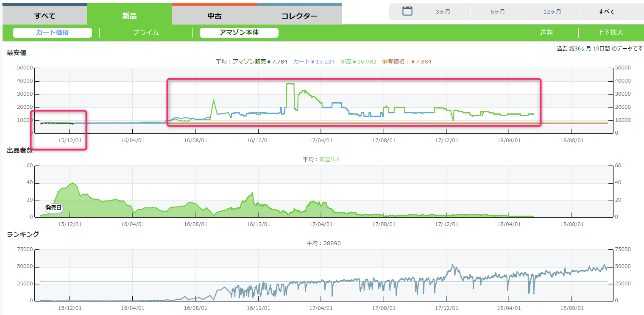Toggle the アマゾン本体 filter
Image resolution: width=644 pixels, height=315 pixels.
click(239, 33)
